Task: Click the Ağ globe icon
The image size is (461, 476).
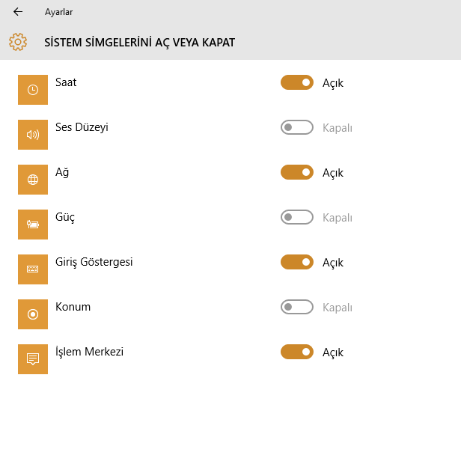Action: (33, 180)
